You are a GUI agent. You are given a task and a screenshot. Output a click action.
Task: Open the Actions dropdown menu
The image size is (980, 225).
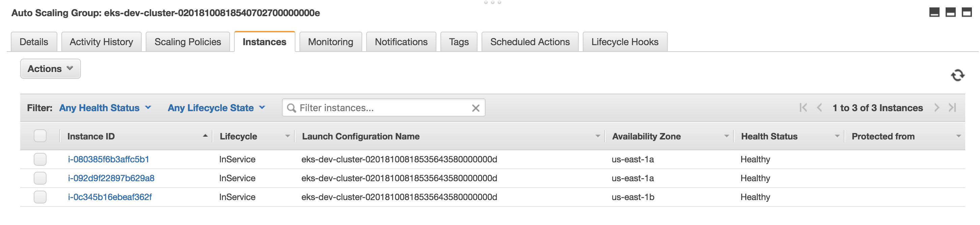click(x=51, y=69)
